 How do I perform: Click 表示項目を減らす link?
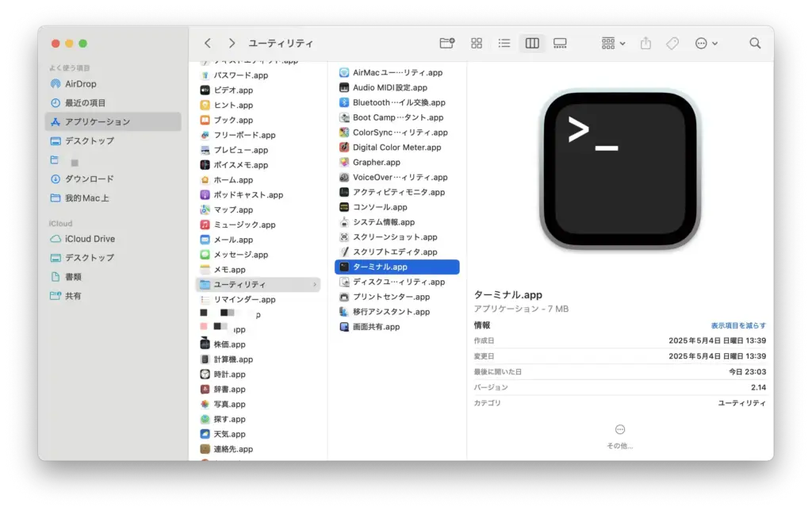tap(737, 326)
